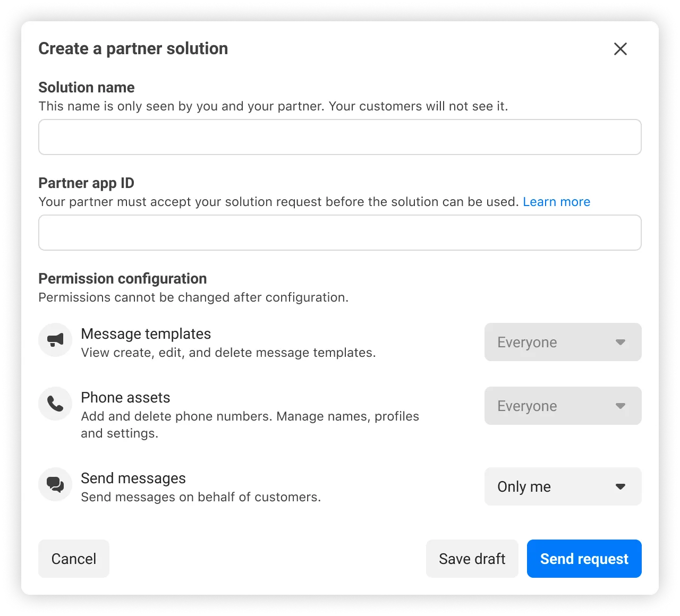
Task: Click the megaphone icon beside Message templates
Action: (x=55, y=340)
